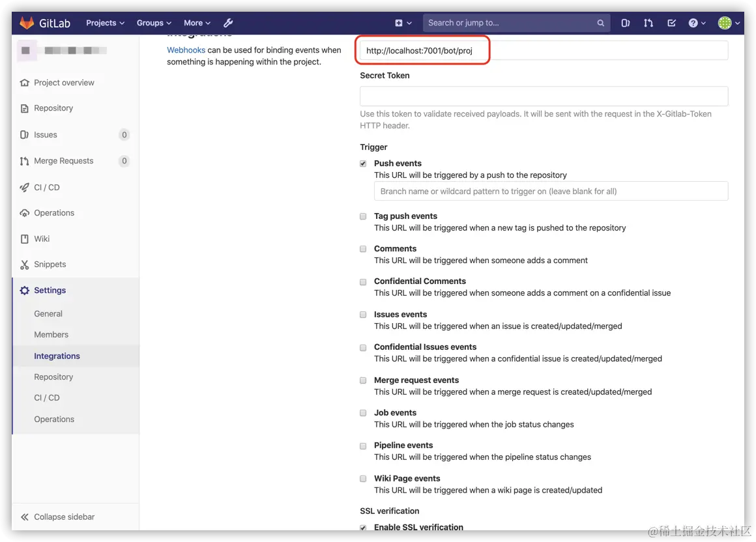This screenshot has height=542, width=756.
Task: Select Integrations settings item
Action: (57, 356)
